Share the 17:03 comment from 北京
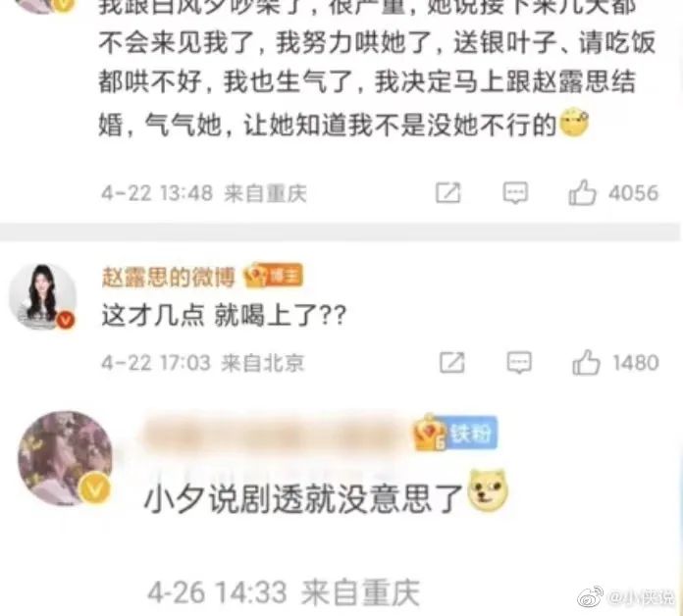This screenshot has height=616, width=683. (451, 363)
